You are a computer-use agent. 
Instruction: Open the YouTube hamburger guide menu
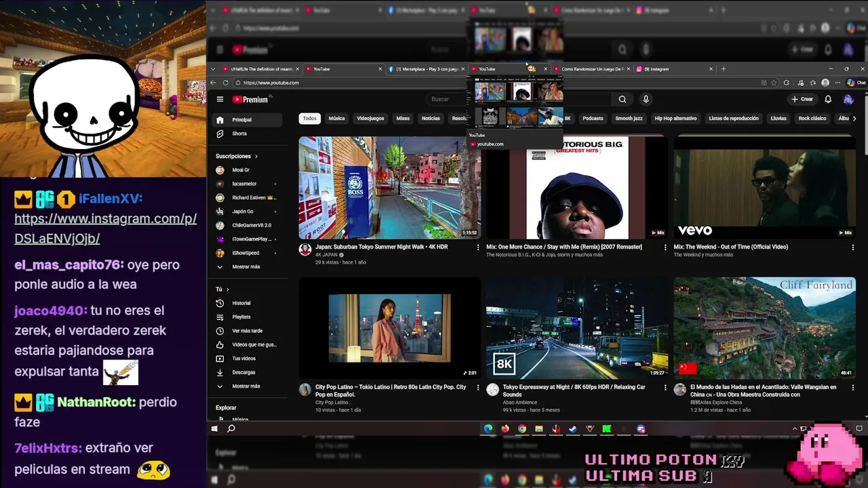pyautogui.click(x=220, y=100)
